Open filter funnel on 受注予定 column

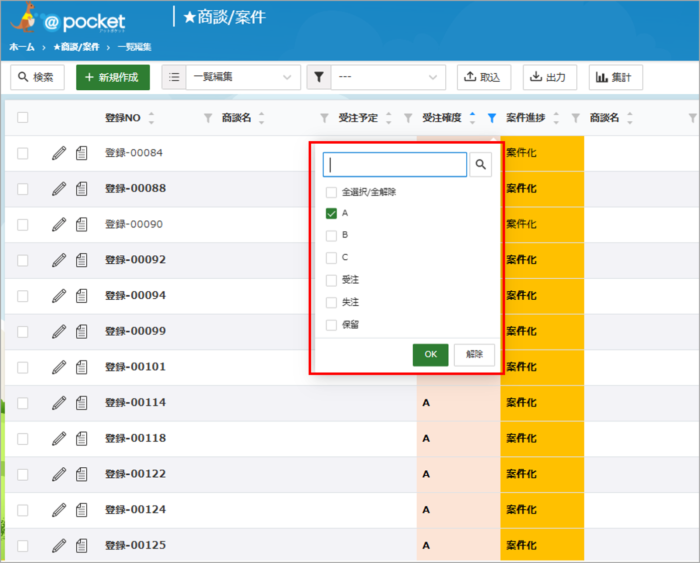408,118
